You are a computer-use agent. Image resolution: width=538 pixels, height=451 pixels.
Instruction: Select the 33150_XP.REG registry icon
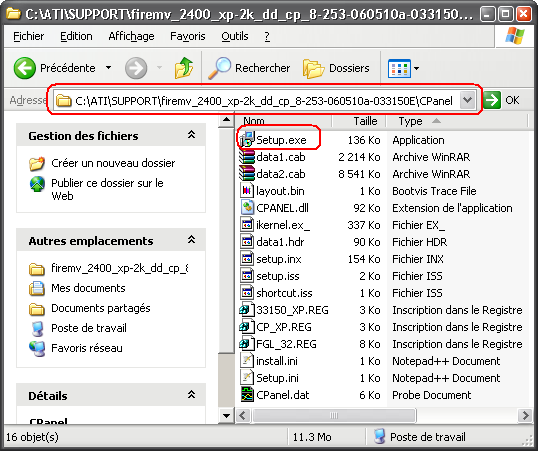point(247,310)
